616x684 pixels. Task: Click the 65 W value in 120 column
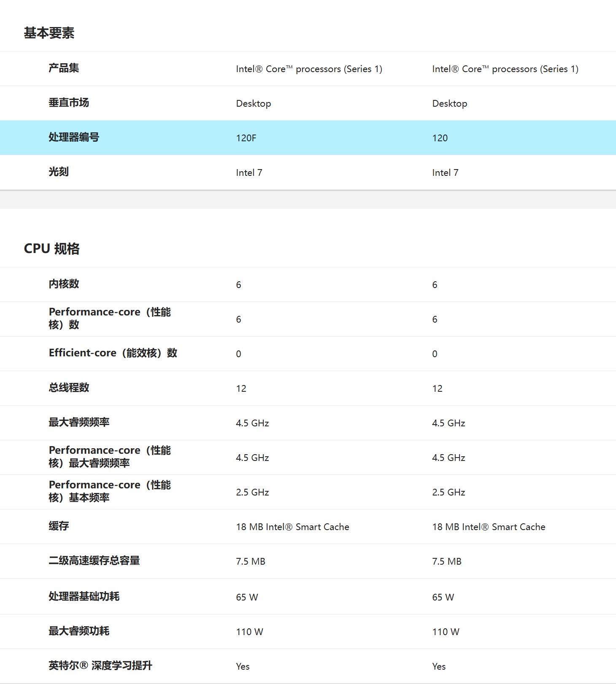click(x=443, y=597)
